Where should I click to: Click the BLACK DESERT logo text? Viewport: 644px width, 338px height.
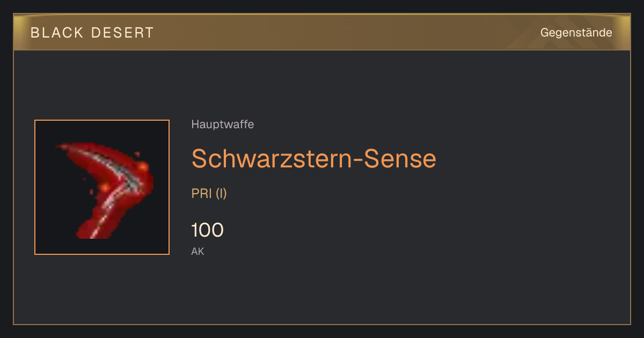pos(92,33)
